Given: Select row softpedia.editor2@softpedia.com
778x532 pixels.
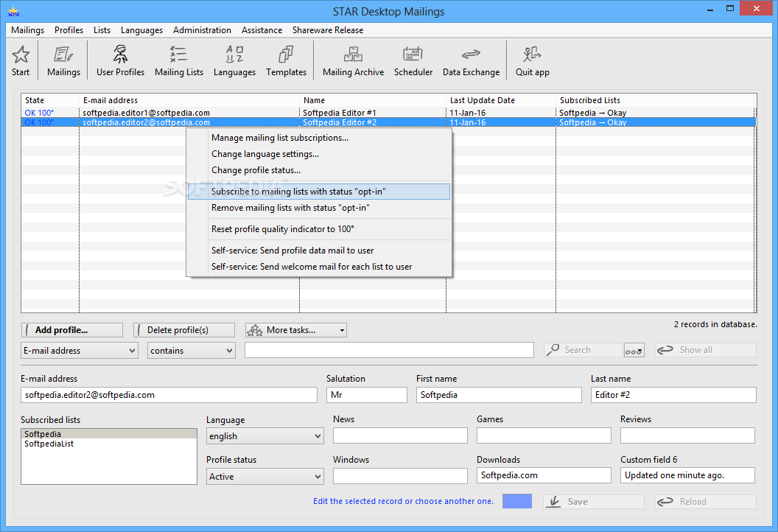Looking at the screenshot, I should pyautogui.click(x=388, y=122).
